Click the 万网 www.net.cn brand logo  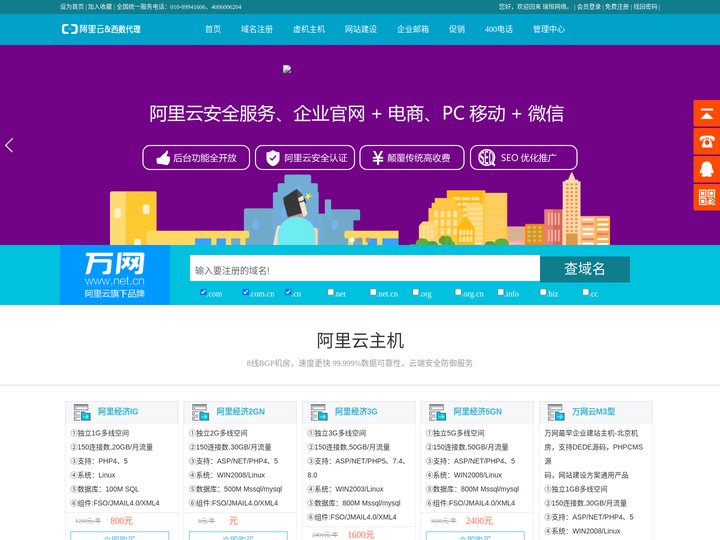[115, 275]
